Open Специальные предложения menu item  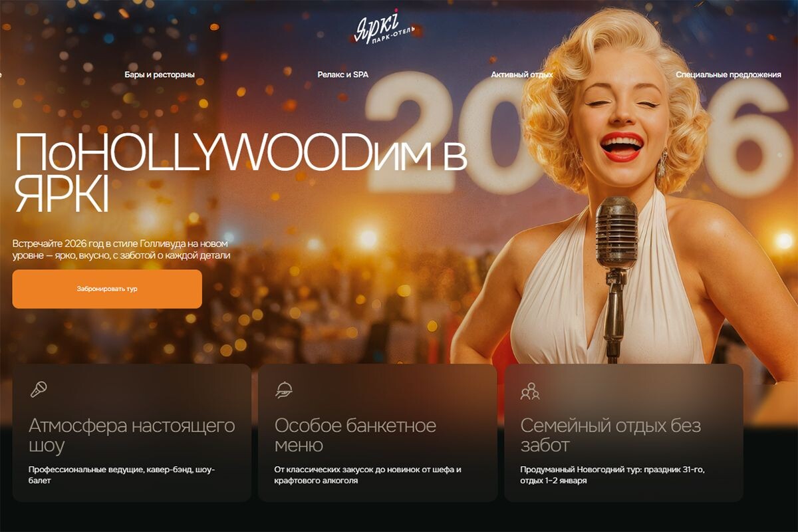tap(728, 74)
